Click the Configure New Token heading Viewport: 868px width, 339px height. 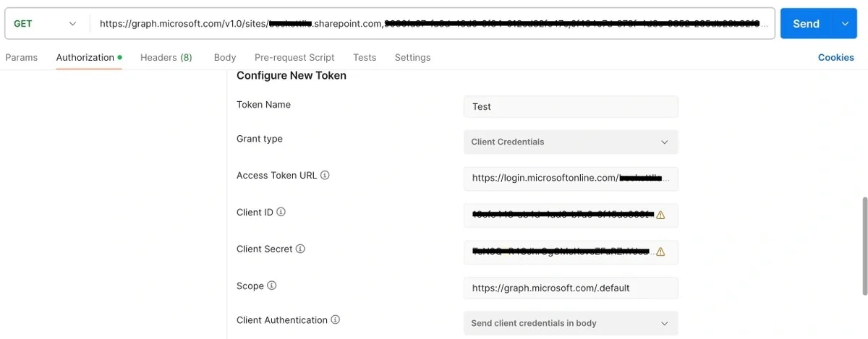292,76
